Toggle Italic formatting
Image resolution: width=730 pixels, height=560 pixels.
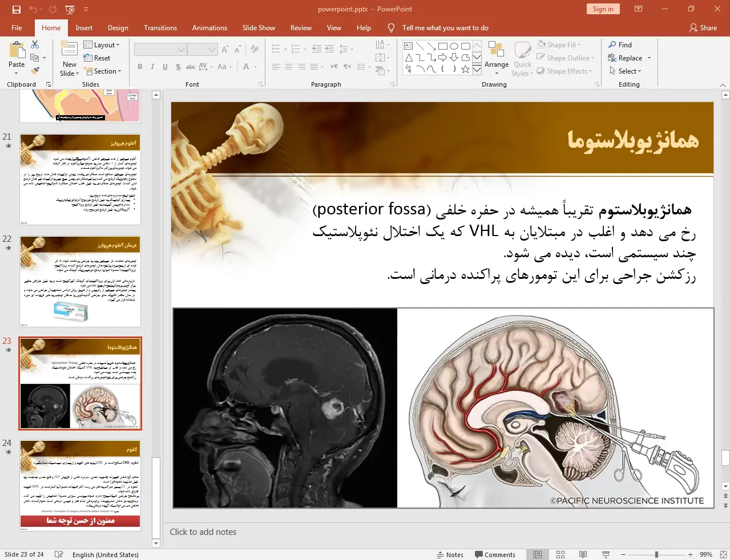152,67
